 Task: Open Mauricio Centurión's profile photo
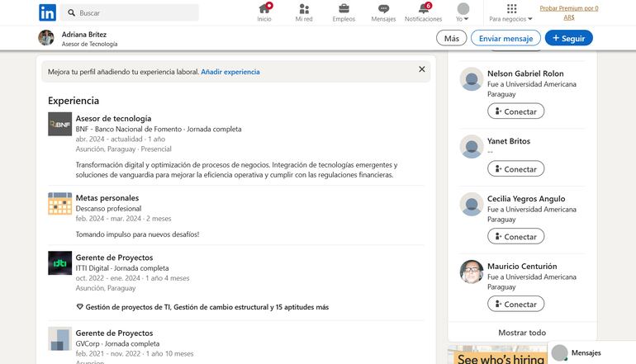[472, 272]
